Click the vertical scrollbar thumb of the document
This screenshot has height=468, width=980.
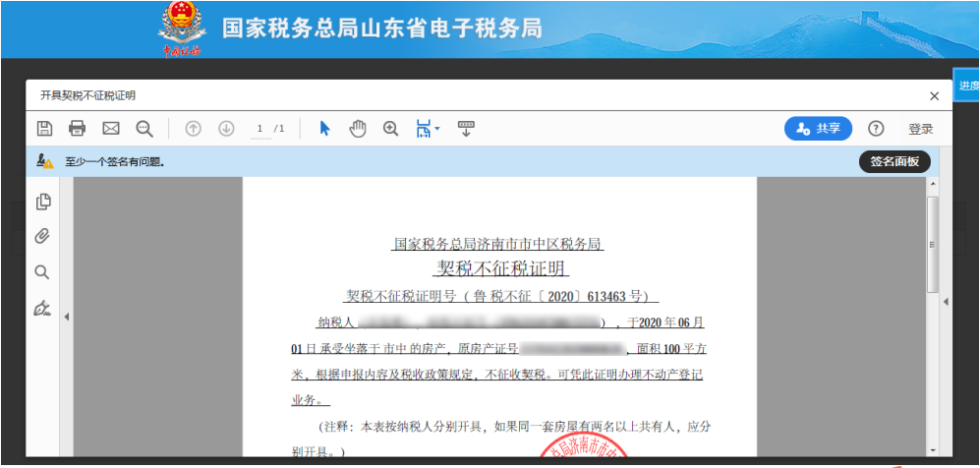pos(933,244)
